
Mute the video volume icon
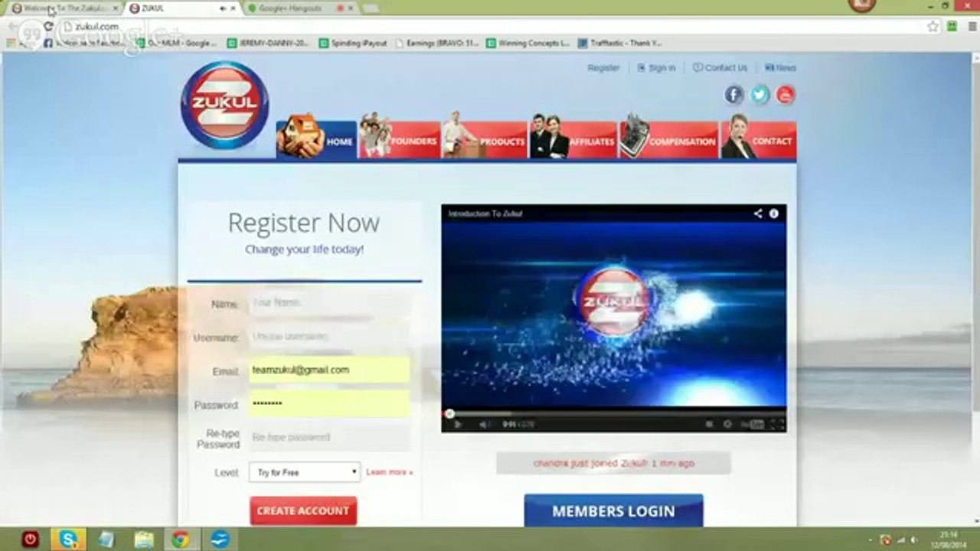pos(484,424)
